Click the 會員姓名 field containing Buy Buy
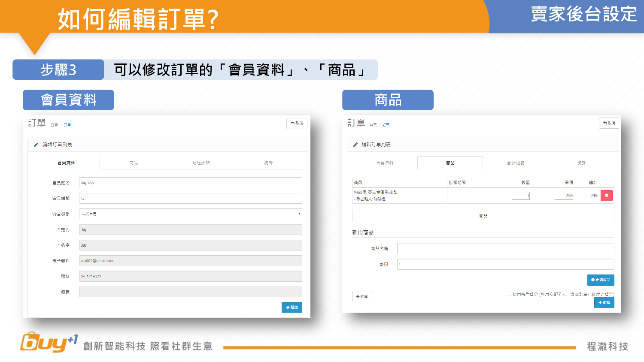This screenshot has height=362, width=644. [x=190, y=183]
